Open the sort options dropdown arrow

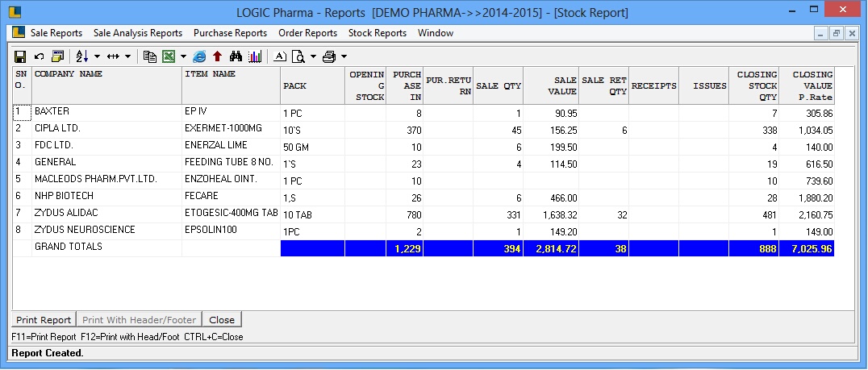[x=98, y=56]
